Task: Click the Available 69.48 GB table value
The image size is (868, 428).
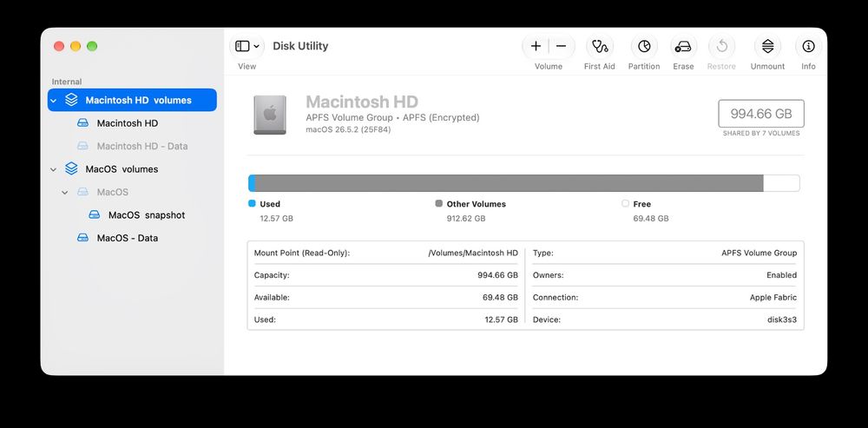Action: pyautogui.click(x=501, y=297)
